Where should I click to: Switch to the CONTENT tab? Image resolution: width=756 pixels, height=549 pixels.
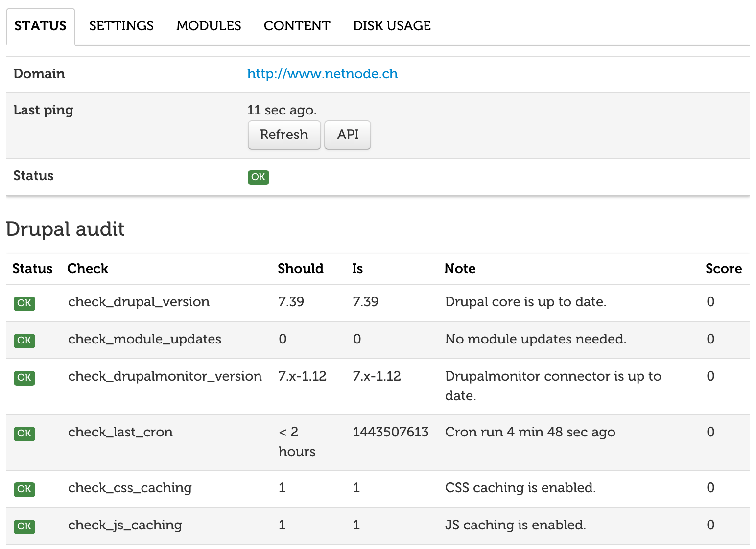(297, 25)
